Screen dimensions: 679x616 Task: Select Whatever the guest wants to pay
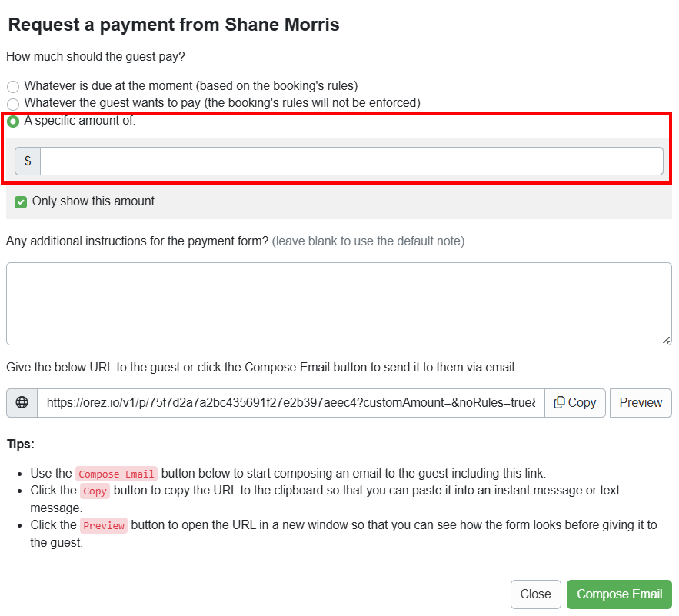[12, 103]
